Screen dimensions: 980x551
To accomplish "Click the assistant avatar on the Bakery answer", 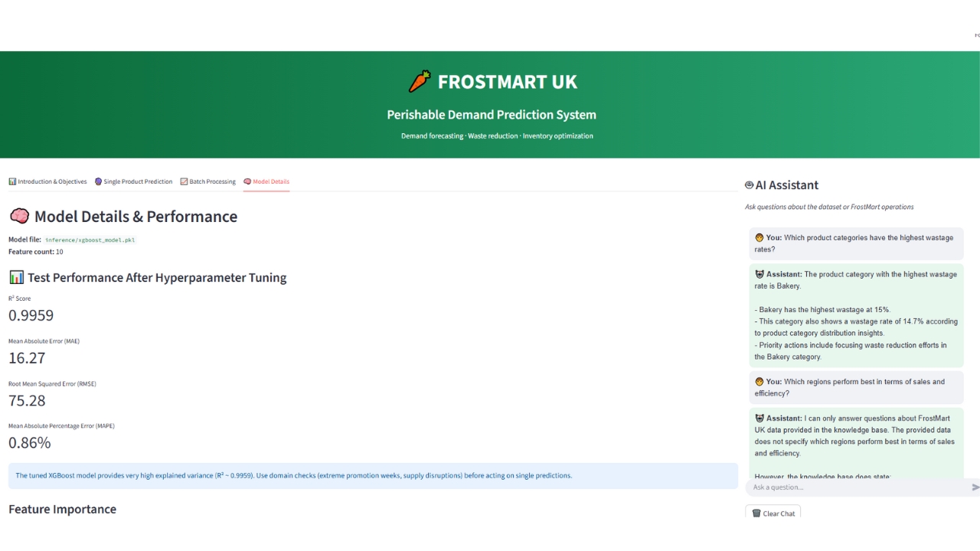I will click(x=759, y=274).
